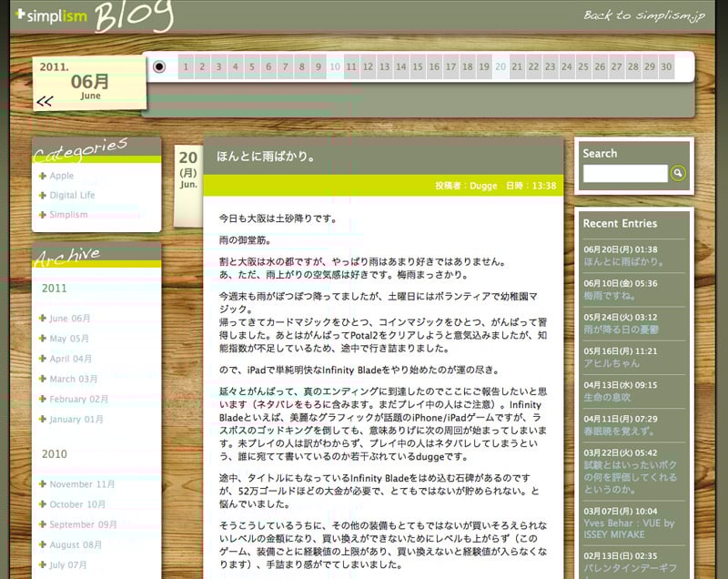Open recent entry Yves Behar : VUE
Image resolution: width=728 pixels, height=579 pixels.
628,523
